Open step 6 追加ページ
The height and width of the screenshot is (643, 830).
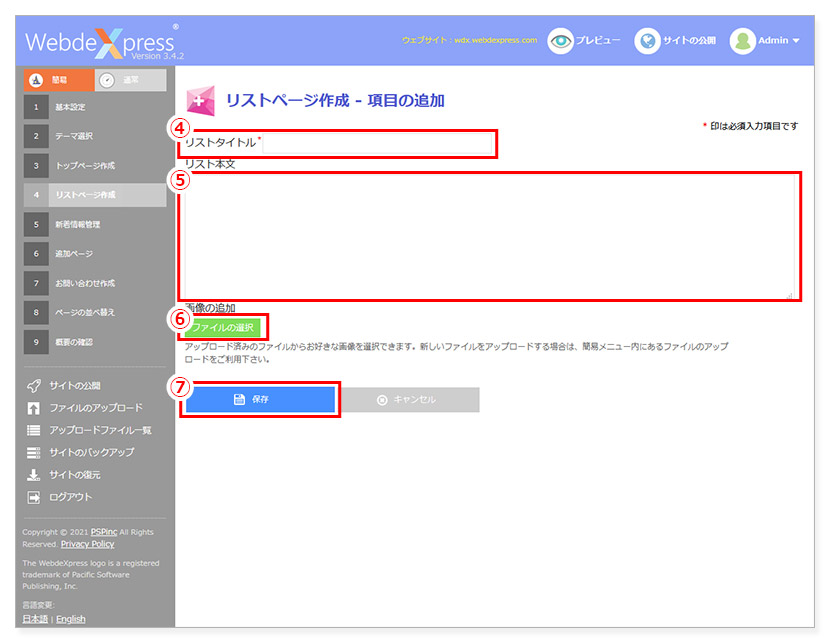[95, 253]
